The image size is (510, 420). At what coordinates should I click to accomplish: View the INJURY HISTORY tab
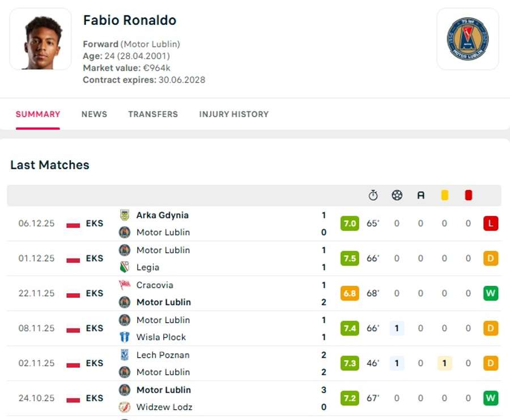click(x=234, y=114)
